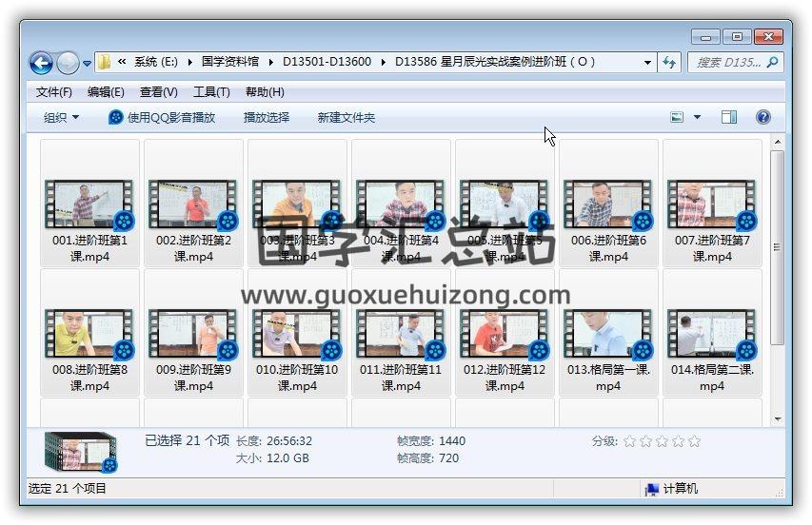The height and width of the screenshot is (525, 812).
Task: Rate with the third star
Action: 662,441
